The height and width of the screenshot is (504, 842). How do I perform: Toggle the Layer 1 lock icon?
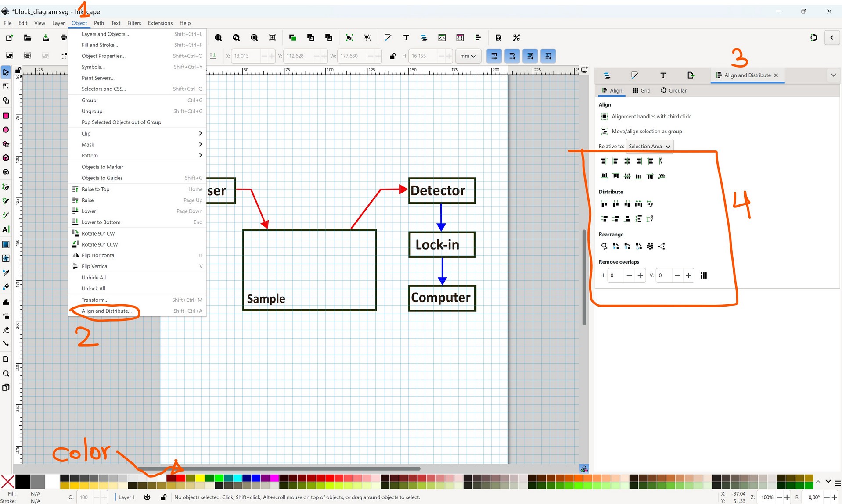(x=163, y=497)
